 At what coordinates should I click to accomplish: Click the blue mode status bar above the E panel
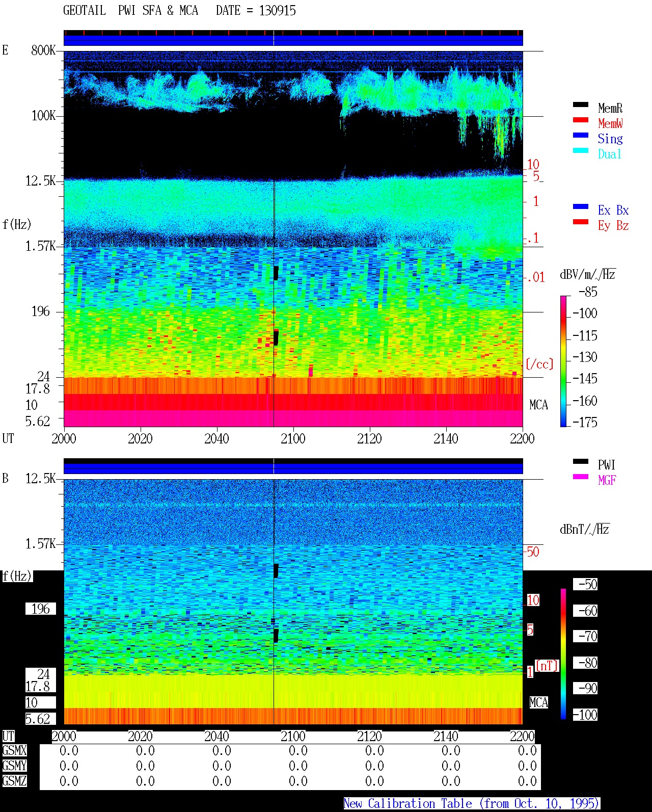coord(293,40)
